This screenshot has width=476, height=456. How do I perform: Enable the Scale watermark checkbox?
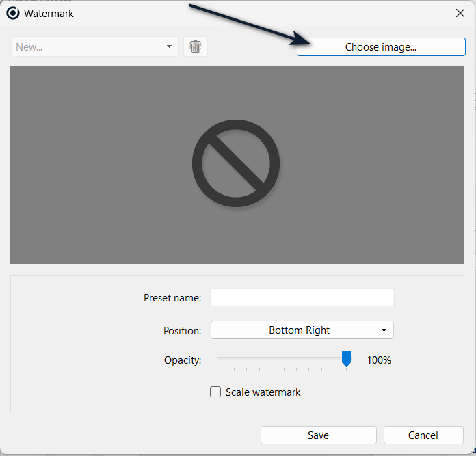click(x=215, y=392)
